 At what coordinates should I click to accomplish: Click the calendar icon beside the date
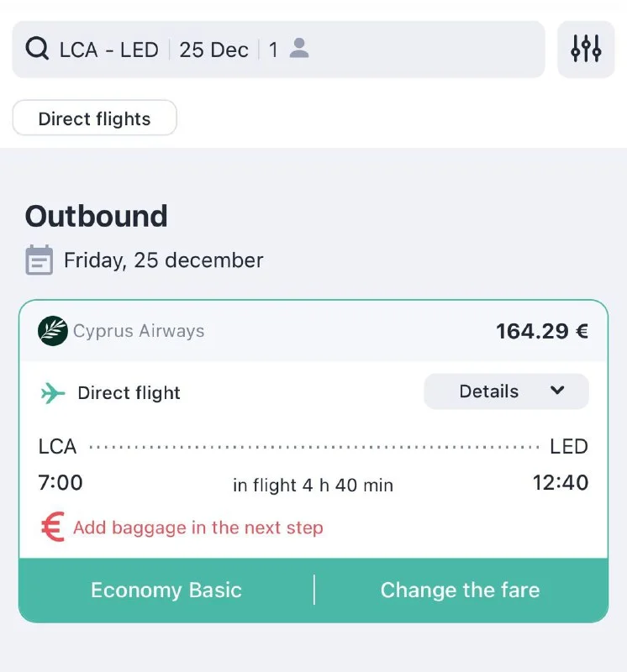pos(40,260)
